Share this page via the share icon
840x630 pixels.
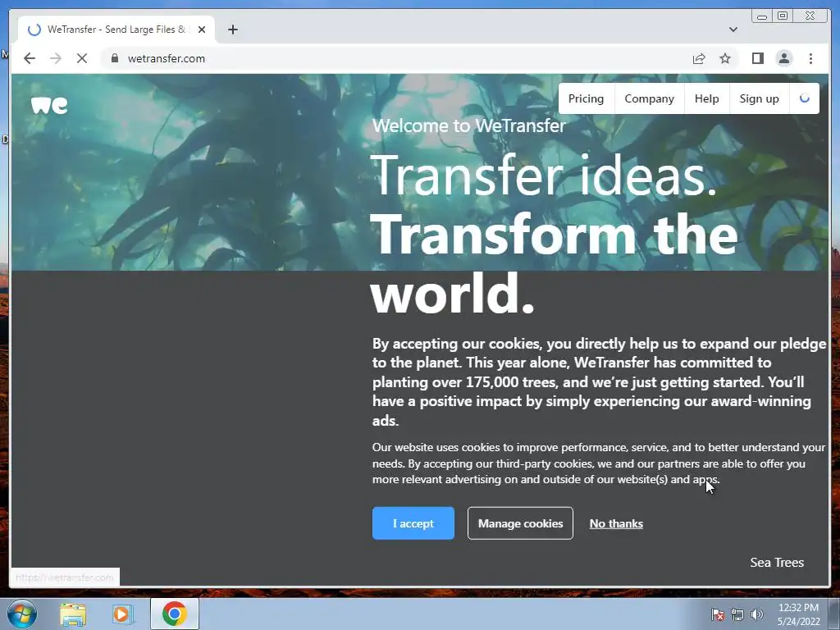pos(699,58)
